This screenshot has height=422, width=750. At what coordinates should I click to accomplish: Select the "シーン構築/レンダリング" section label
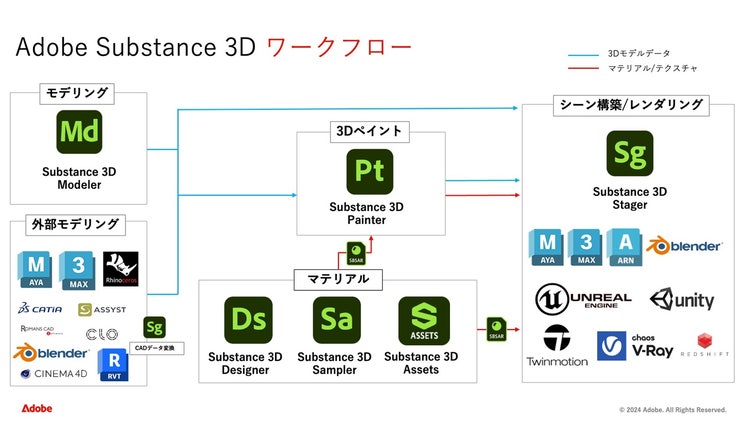[x=631, y=105]
